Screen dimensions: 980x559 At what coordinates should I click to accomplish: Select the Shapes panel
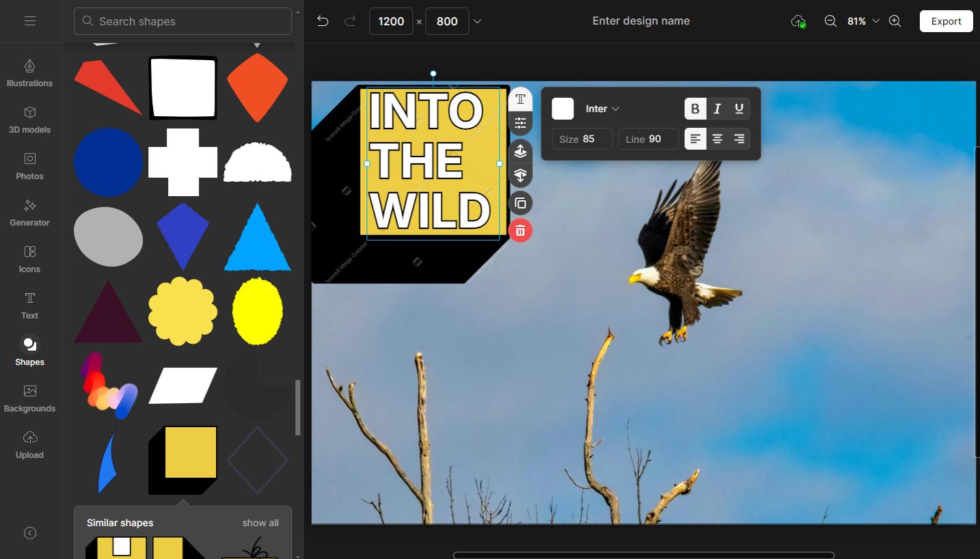pyautogui.click(x=29, y=352)
